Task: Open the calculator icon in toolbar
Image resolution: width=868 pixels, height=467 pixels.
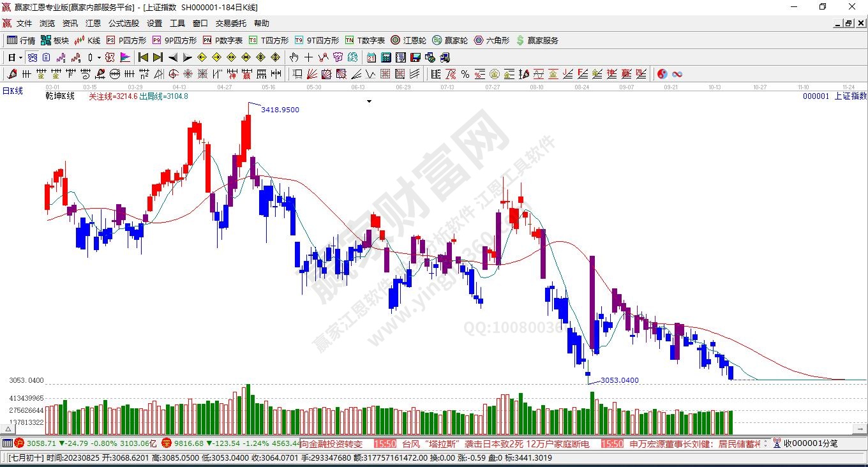Action: coord(385,57)
